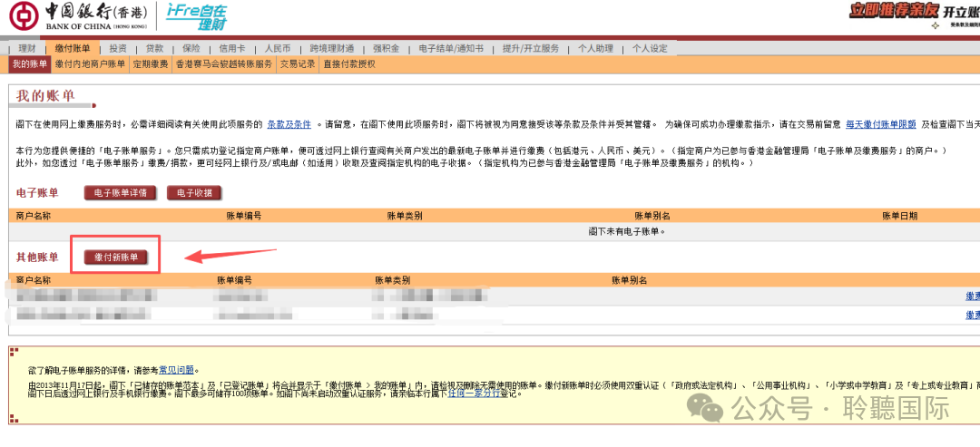Open the 交易记录 submenu
The width and height of the screenshot is (980, 447).
click(x=298, y=64)
